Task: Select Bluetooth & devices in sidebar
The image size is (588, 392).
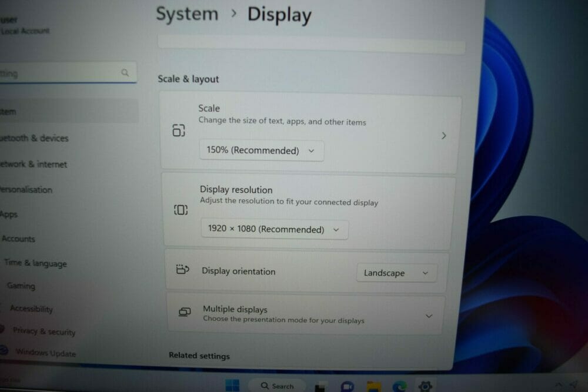Action: [x=35, y=138]
